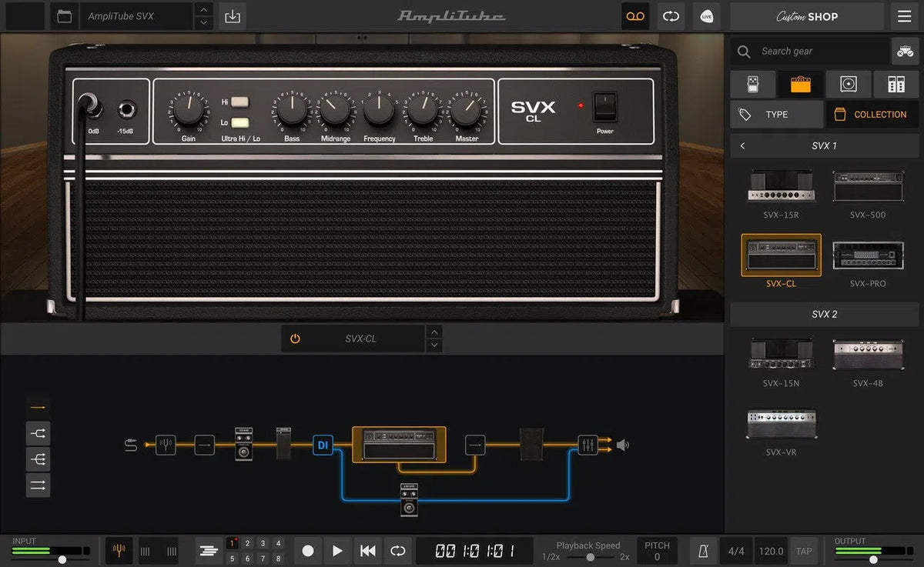Open the Custom Shop
This screenshot has width=924, height=567.
(x=805, y=16)
